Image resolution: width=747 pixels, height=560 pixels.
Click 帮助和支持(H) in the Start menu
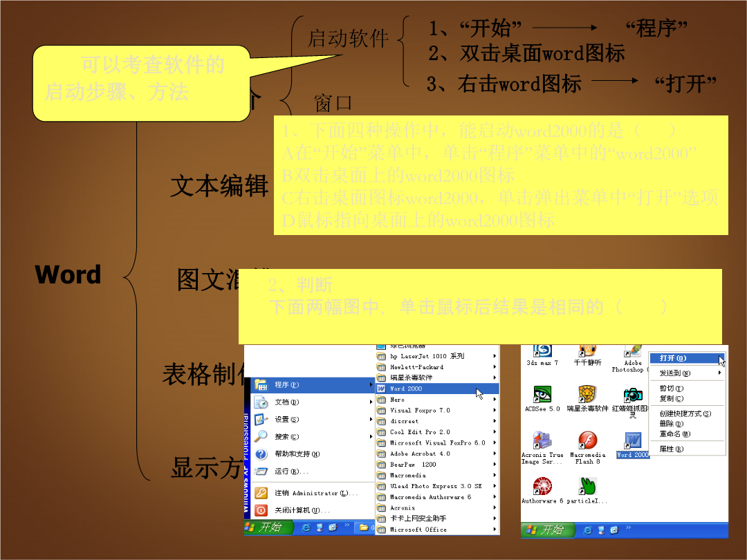(x=313, y=454)
